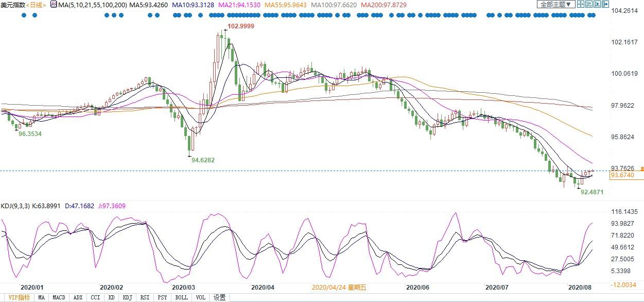The height and width of the screenshot is (302, 644).
Task: Click the export arrow icon at top right
Action: click(605, 4)
